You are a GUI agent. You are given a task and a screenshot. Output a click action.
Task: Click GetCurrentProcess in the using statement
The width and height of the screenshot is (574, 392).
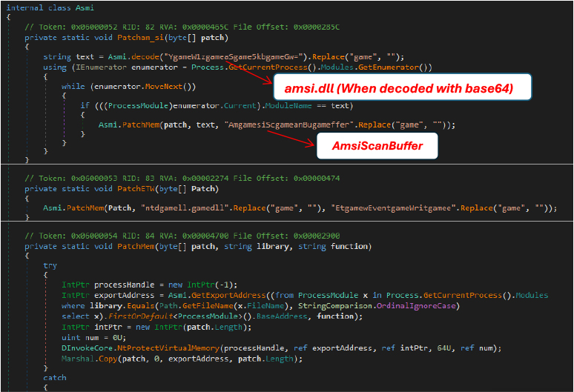coord(268,67)
